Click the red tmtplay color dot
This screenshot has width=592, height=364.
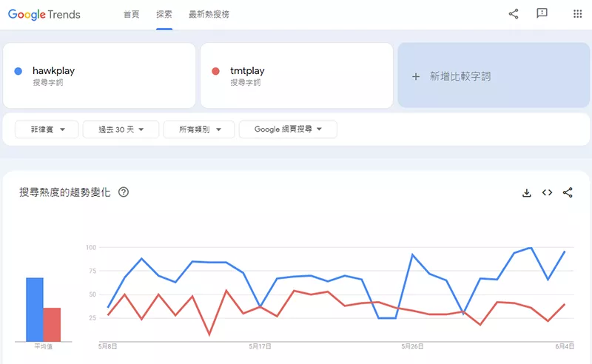point(215,71)
